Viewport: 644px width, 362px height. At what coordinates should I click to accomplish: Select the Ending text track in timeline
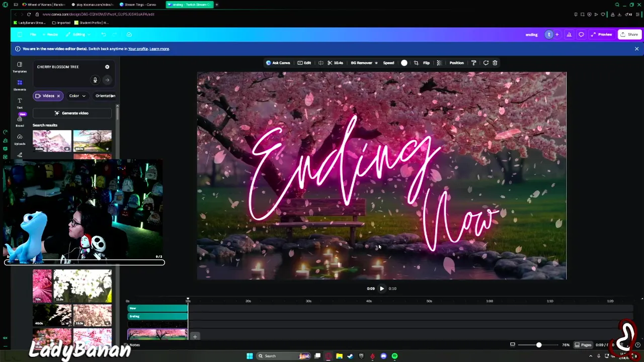pos(157,316)
